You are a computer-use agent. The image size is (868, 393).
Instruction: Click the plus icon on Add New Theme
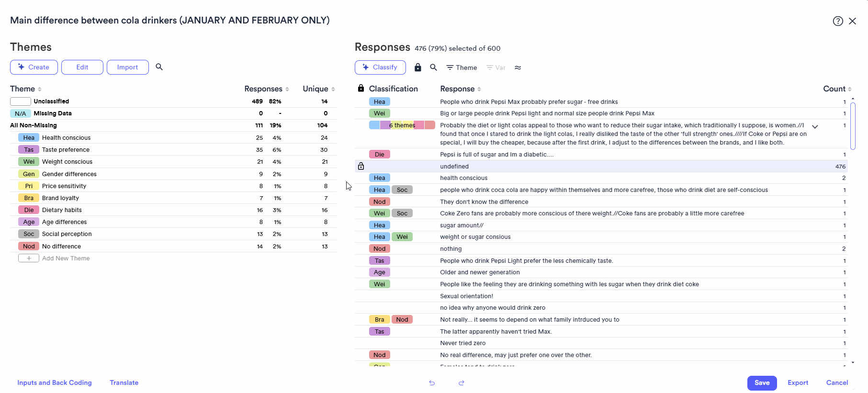[28, 258]
